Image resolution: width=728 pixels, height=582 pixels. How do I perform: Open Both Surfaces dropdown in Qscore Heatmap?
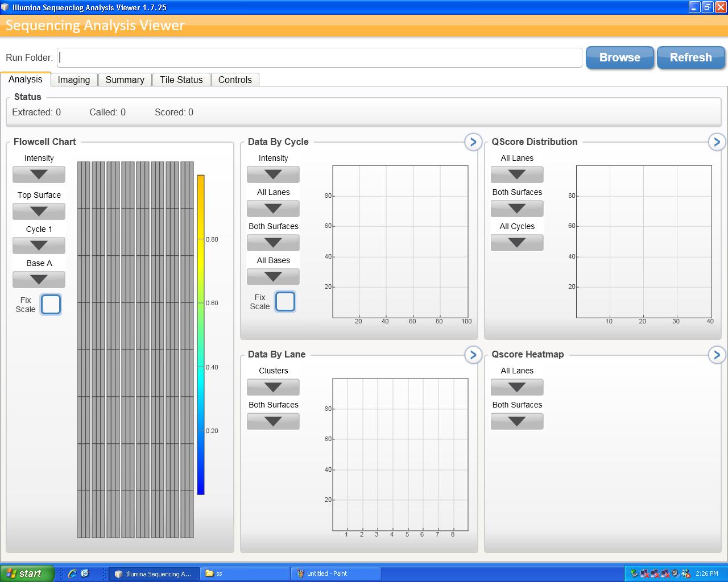click(517, 421)
